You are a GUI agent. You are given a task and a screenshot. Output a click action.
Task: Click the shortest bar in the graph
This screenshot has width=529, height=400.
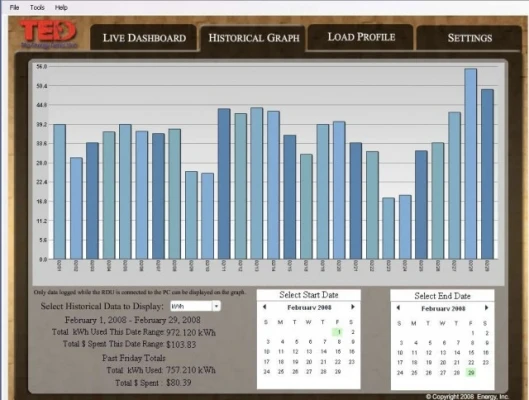388,229
